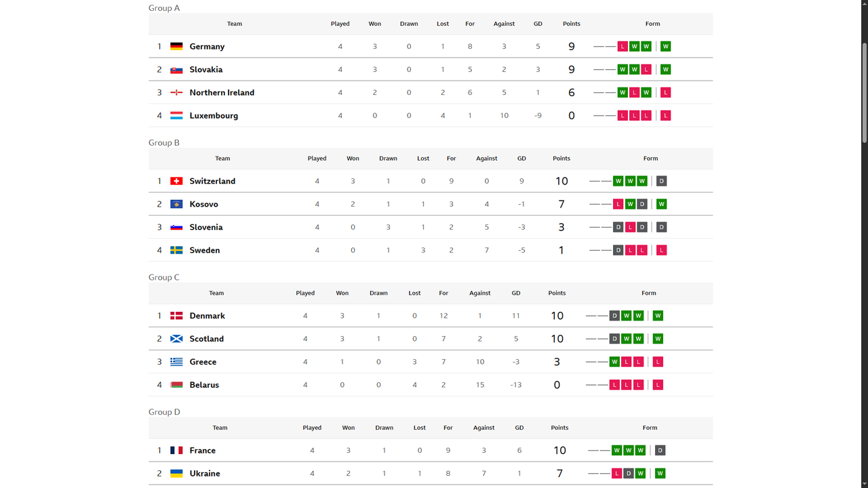Click the Group D heading
This screenshot has height=488, width=868.
164,411
